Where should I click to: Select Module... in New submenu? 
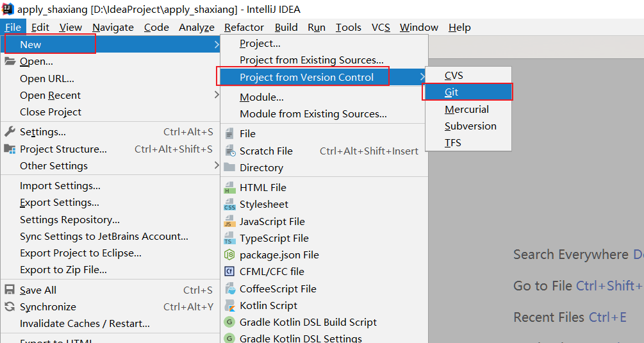tap(324, 97)
